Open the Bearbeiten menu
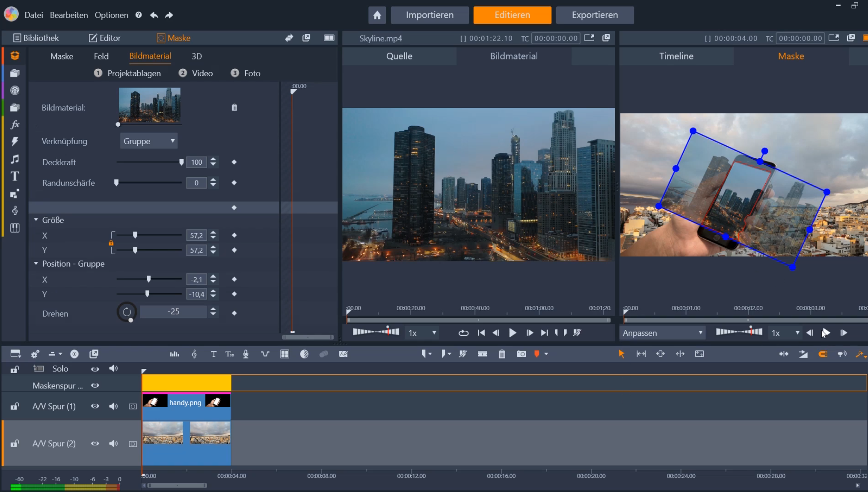The height and width of the screenshot is (492, 868). coord(68,15)
